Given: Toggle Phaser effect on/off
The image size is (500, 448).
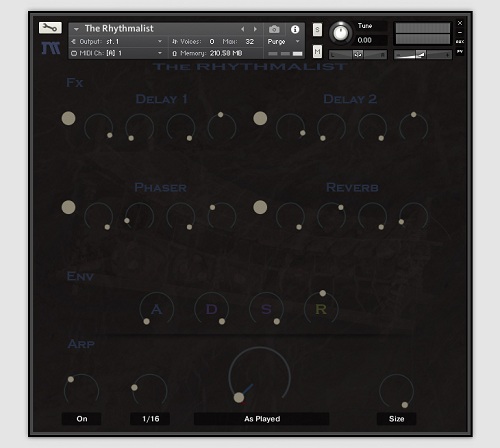Looking at the screenshot, I should point(68,207).
